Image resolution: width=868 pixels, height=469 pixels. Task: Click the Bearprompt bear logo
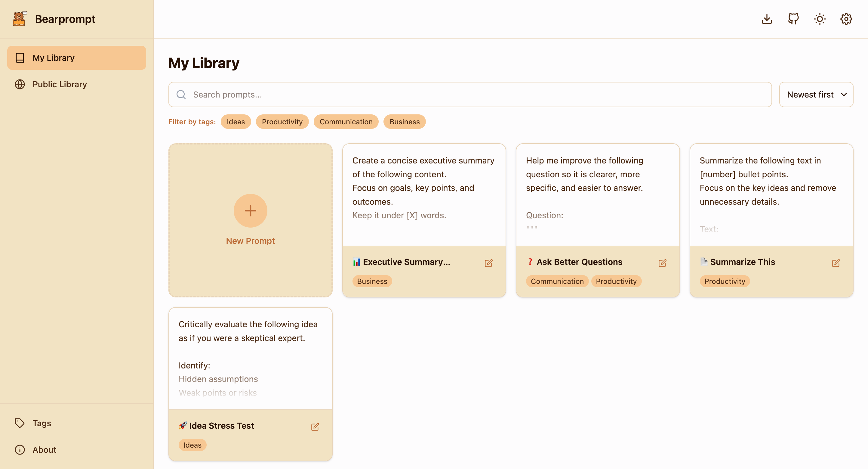click(x=19, y=19)
